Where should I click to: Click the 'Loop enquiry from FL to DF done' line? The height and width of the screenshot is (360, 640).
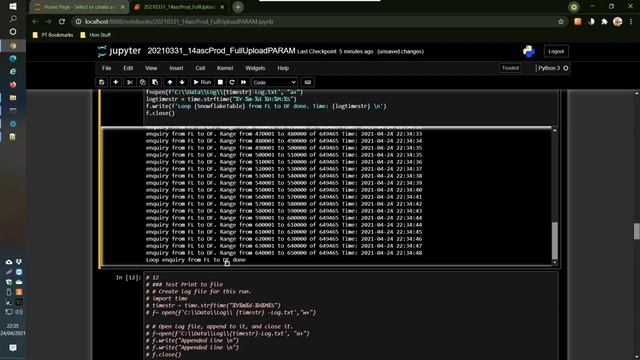196,260
